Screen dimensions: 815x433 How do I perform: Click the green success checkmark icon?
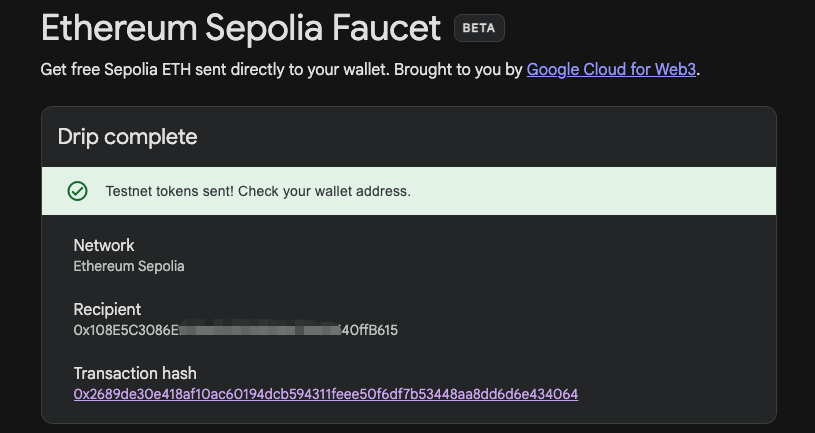click(77, 191)
